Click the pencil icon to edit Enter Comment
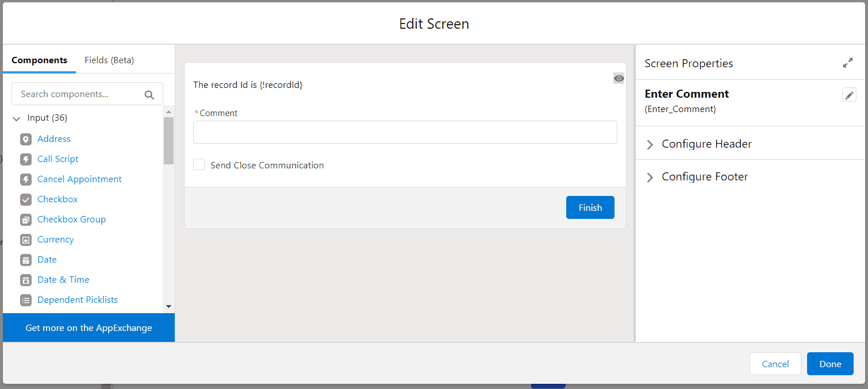 (849, 95)
